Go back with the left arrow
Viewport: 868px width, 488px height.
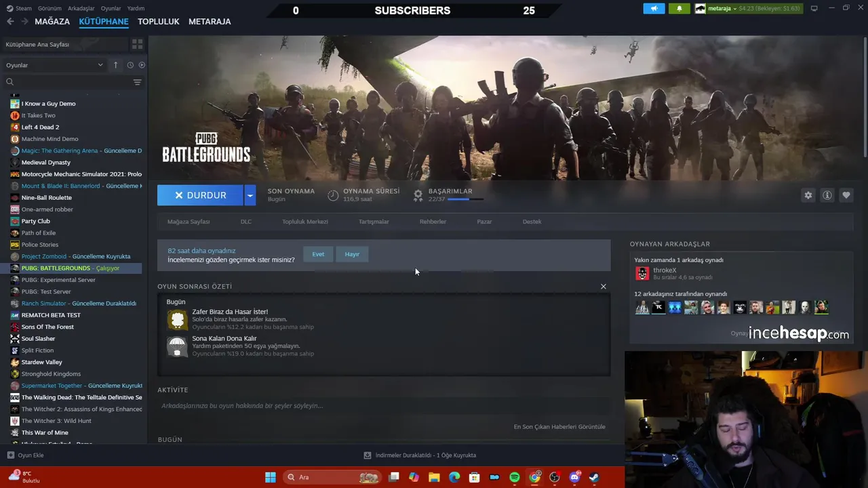[10, 22]
